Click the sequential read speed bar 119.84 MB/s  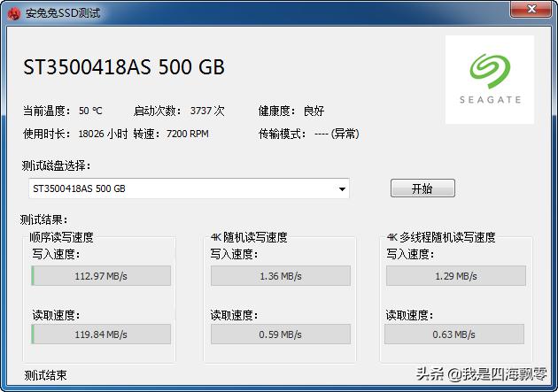101,334
